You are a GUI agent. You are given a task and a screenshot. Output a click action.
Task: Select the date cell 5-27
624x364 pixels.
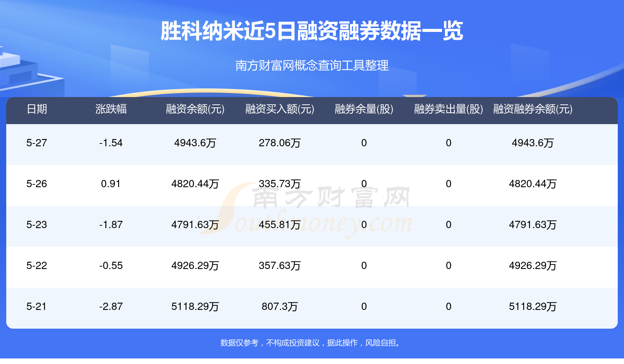36,142
